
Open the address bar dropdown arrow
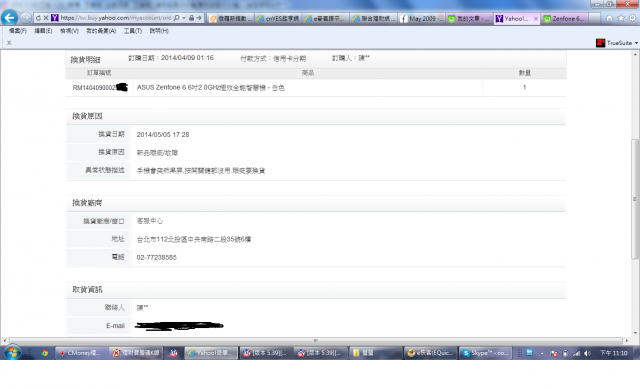(184, 18)
